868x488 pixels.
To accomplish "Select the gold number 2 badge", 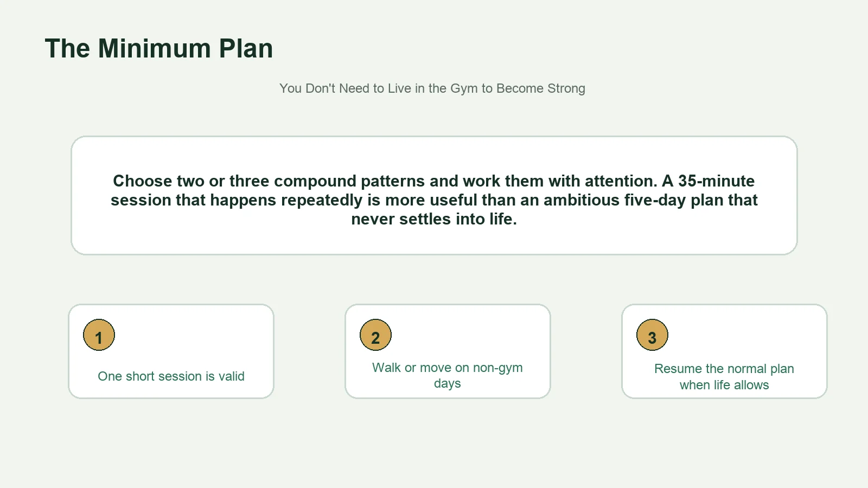I will 375,335.
